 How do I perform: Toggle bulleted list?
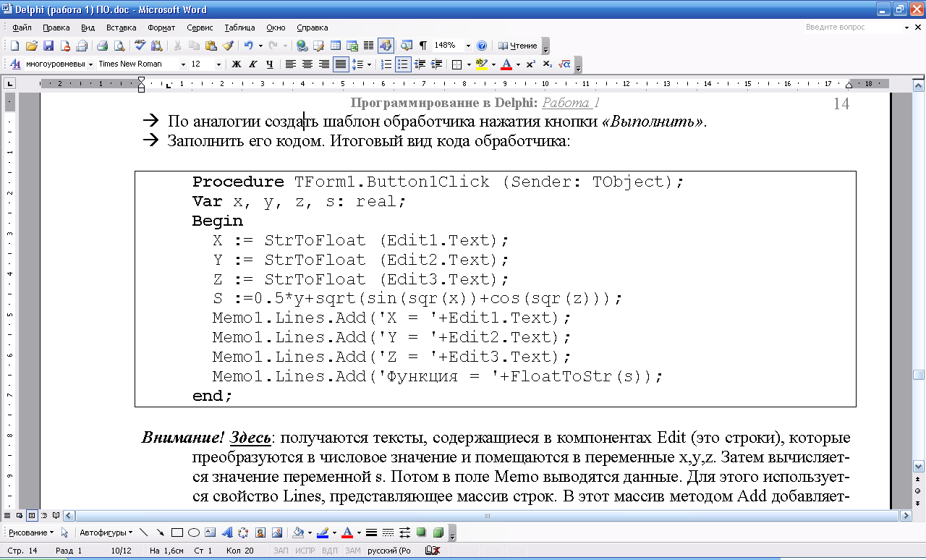(403, 64)
